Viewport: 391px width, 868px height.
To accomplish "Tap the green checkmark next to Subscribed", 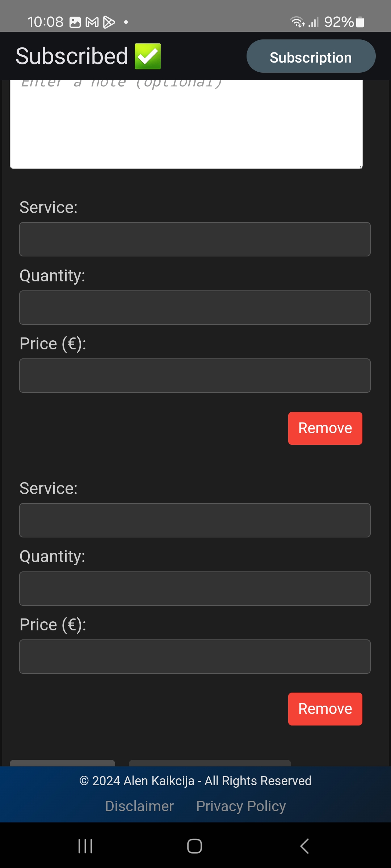I will [x=148, y=56].
